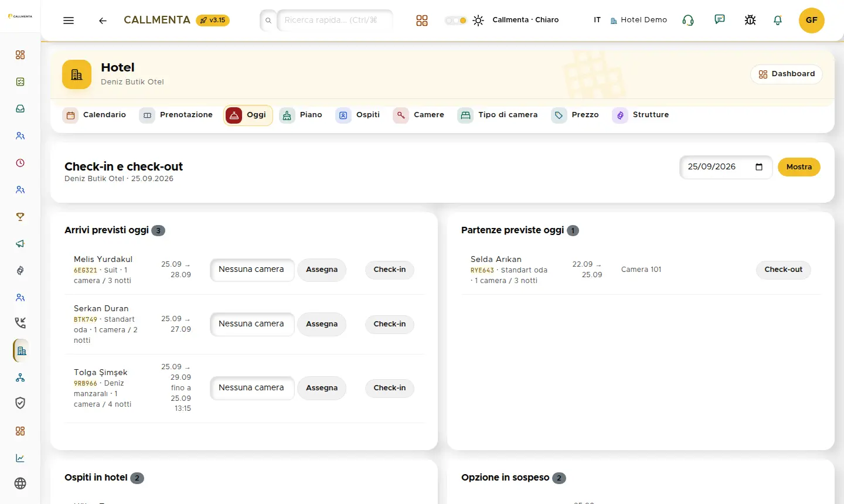
Task: Click the yellow Mostra button
Action: click(799, 167)
